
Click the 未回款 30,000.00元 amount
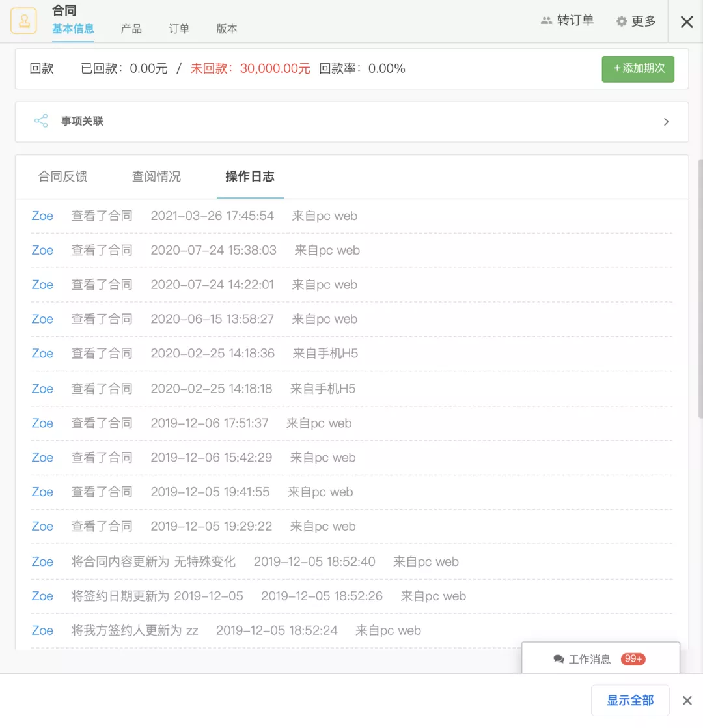click(x=273, y=68)
